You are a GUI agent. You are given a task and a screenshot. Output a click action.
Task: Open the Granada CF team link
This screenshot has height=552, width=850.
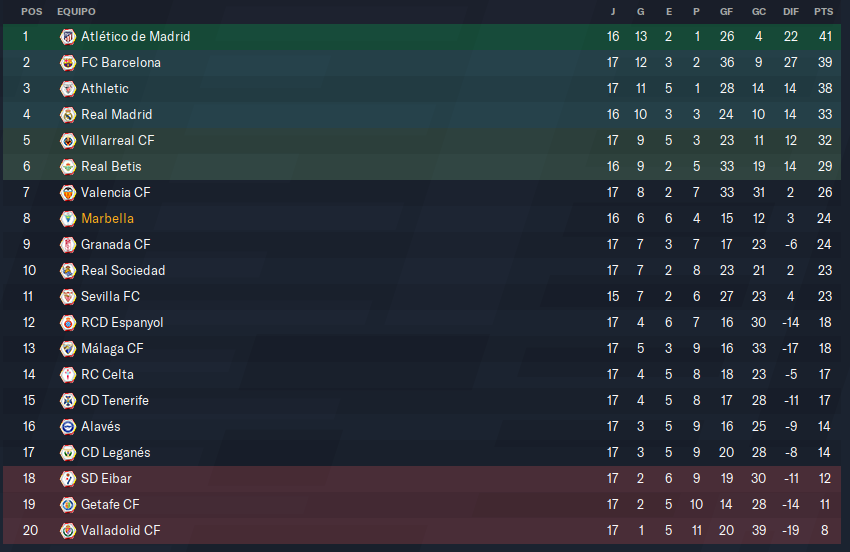coord(115,245)
